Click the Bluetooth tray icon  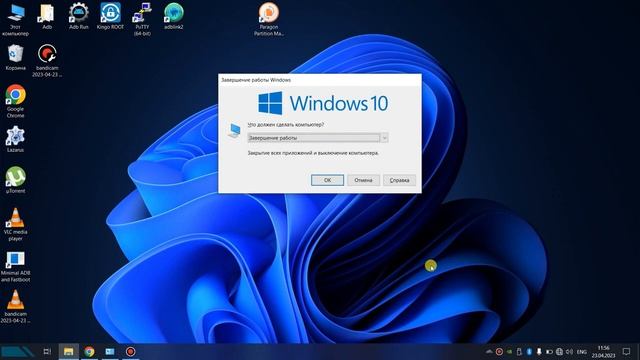[529, 351]
